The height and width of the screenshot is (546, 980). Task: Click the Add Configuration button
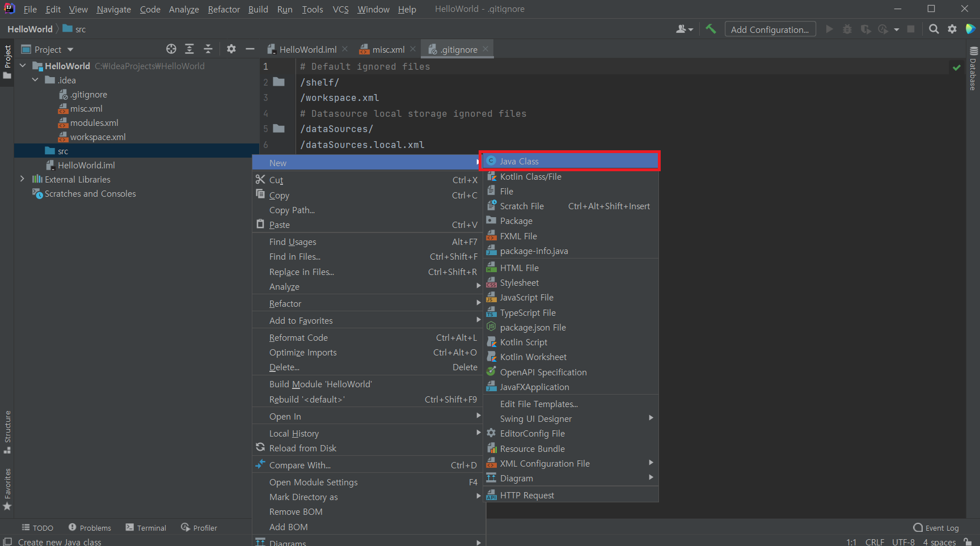click(x=770, y=29)
